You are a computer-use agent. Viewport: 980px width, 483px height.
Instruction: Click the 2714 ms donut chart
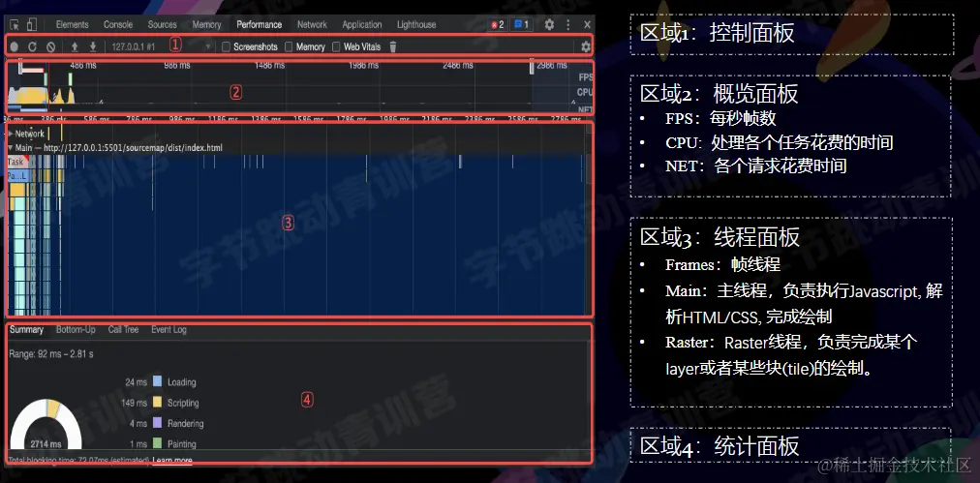tap(46, 426)
